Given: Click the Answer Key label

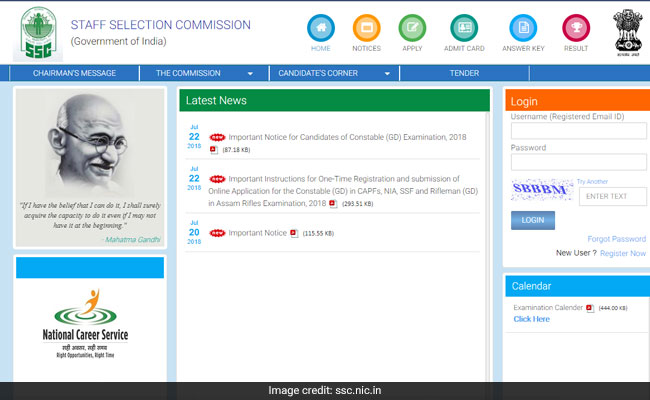Looking at the screenshot, I should tap(523, 48).
